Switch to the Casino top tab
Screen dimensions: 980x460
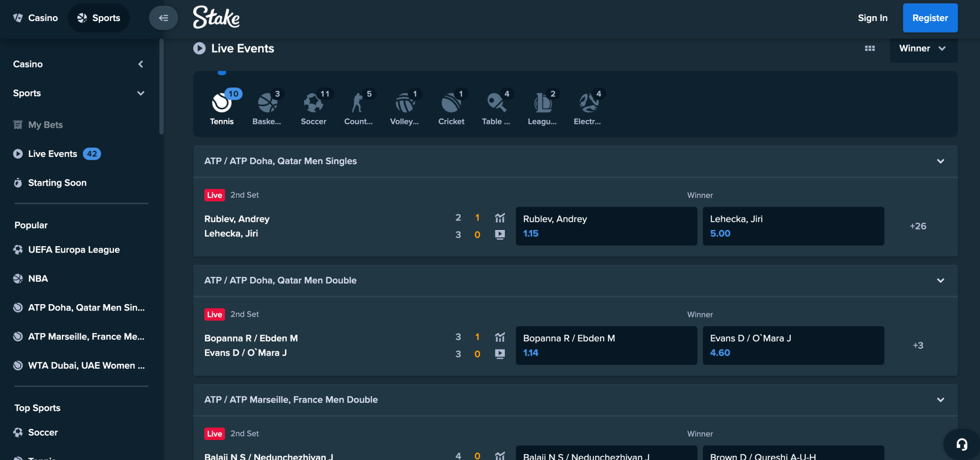pos(36,18)
